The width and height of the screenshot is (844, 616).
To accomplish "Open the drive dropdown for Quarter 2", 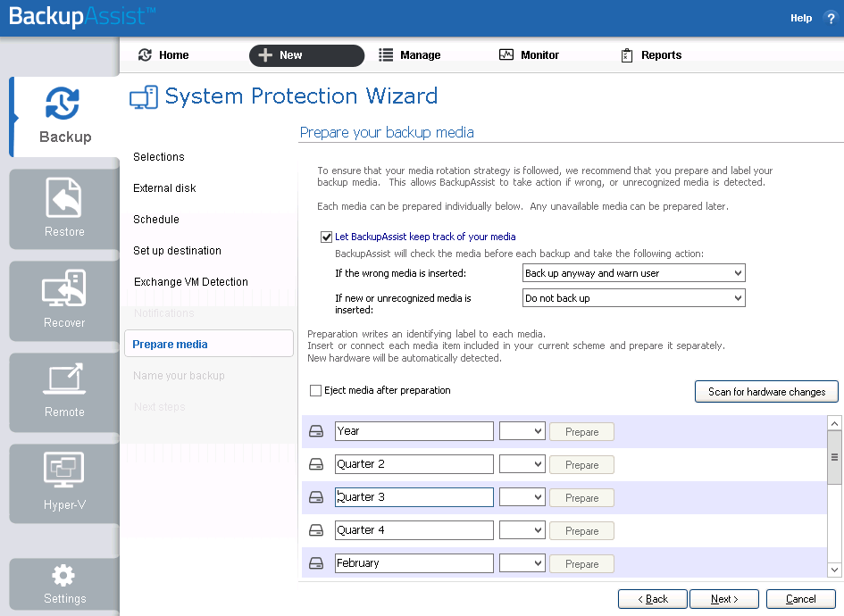I will [522, 464].
